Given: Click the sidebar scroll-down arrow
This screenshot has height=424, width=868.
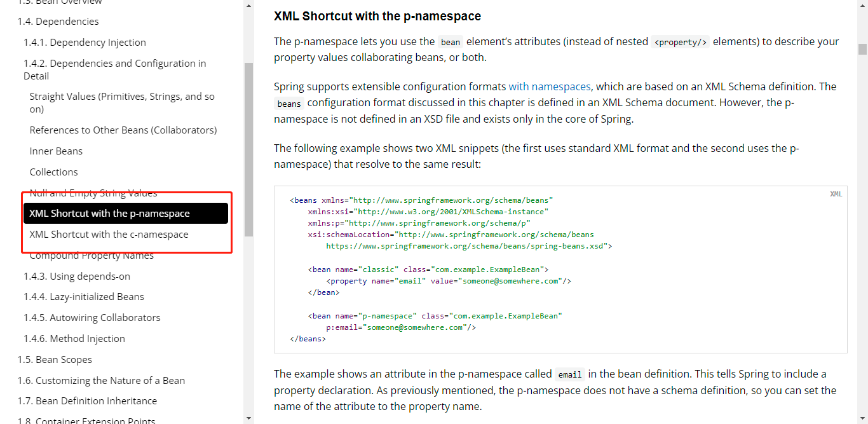Looking at the screenshot, I should click(x=248, y=418).
